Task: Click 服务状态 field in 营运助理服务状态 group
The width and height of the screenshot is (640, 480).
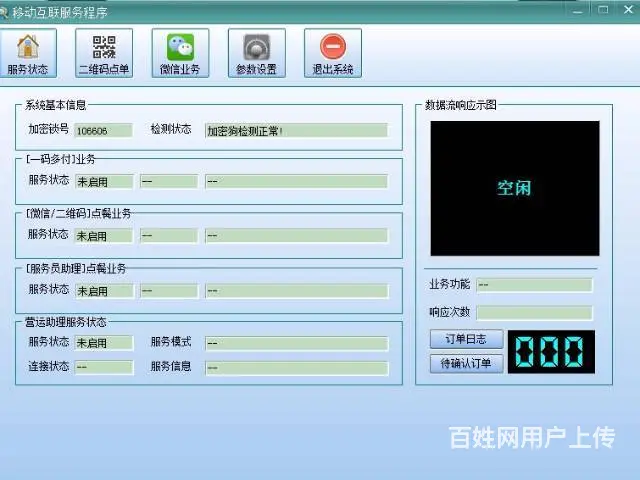Action: pos(104,343)
